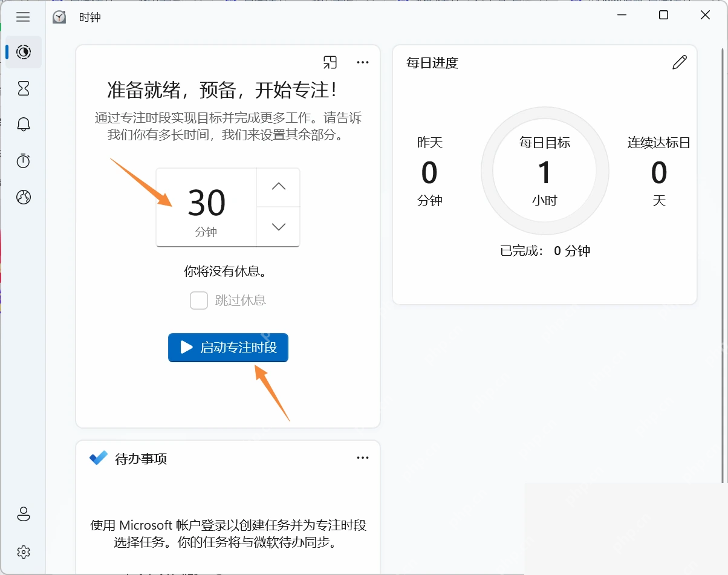Open the Alarm bell page
Image resolution: width=728 pixels, height=575 pixels.
click(24, 125)
